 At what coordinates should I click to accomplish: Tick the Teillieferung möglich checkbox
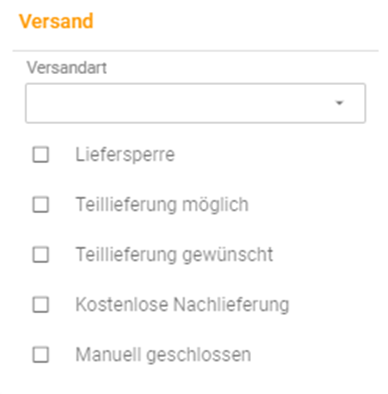41,205
